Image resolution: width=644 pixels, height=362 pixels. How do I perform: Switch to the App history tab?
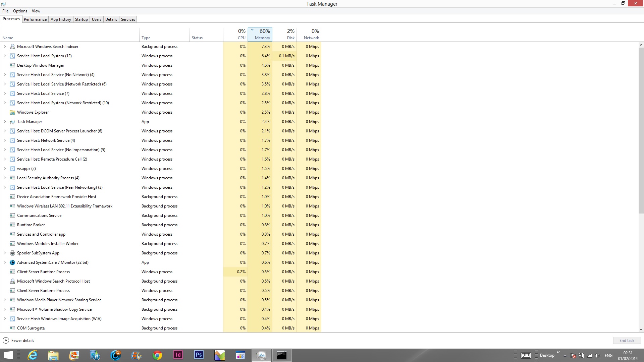(x=61, y=19)
